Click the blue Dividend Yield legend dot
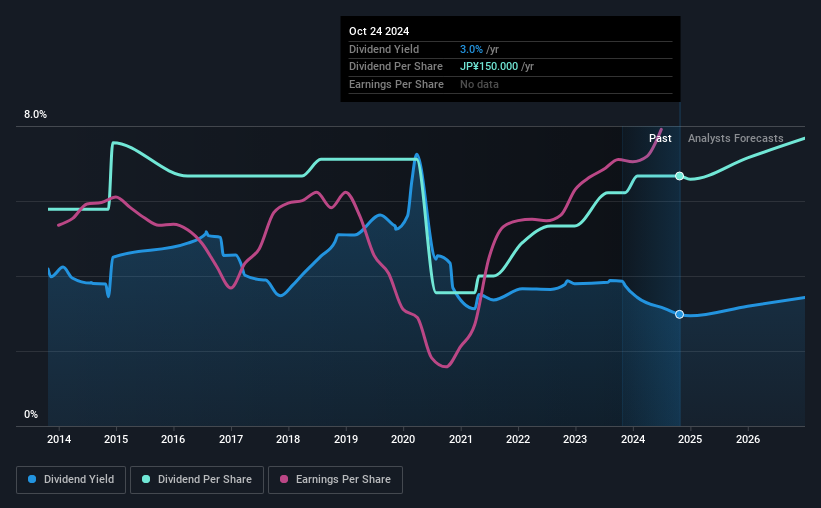 (32, 479)
